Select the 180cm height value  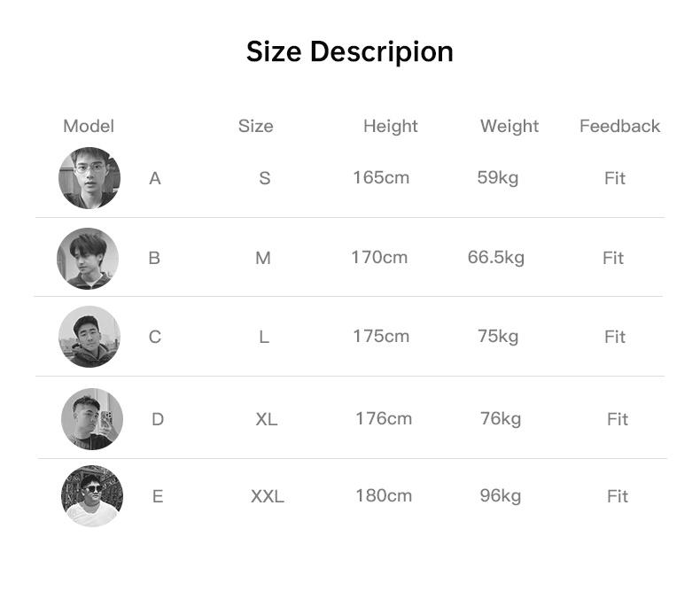(x=384, y=495)
